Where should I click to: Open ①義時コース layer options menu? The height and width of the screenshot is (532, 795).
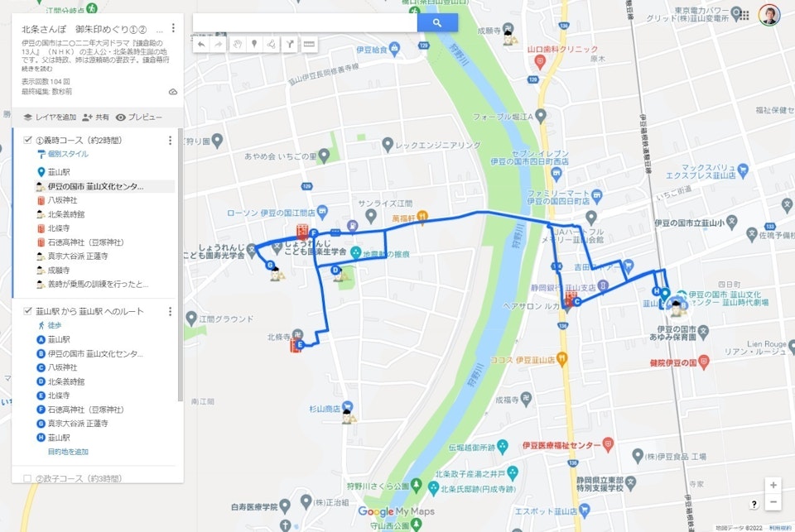(170, 141)
